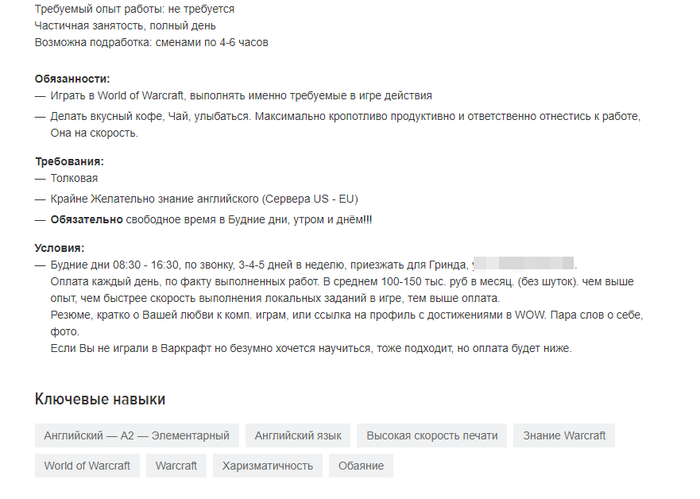The height and width of the screenshot is (499, 700).
Task: Click the 'Знание Warcraft' skill tag
Action: (564, 435)
